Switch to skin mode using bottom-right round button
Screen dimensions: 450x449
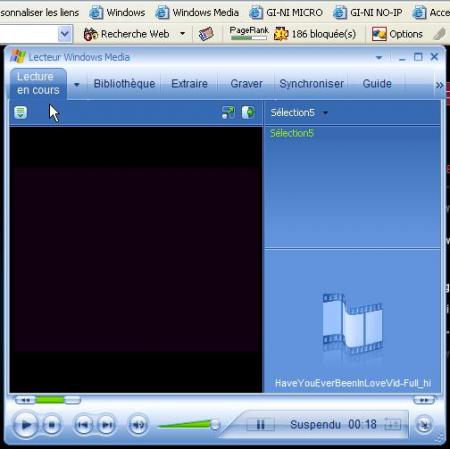(x=424, y=424)
